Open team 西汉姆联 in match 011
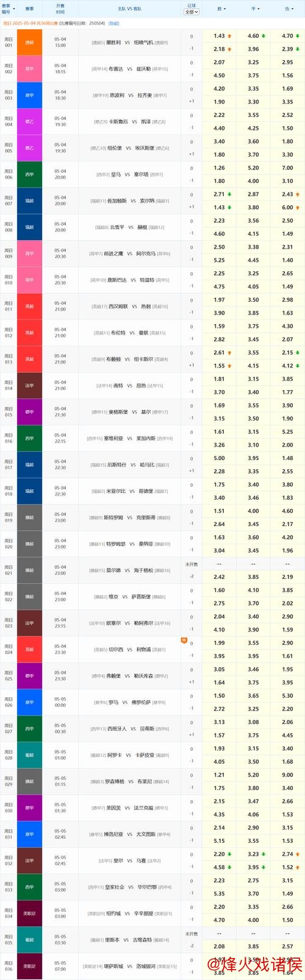Viewport: 305px width, 980px height. point(118,307)
